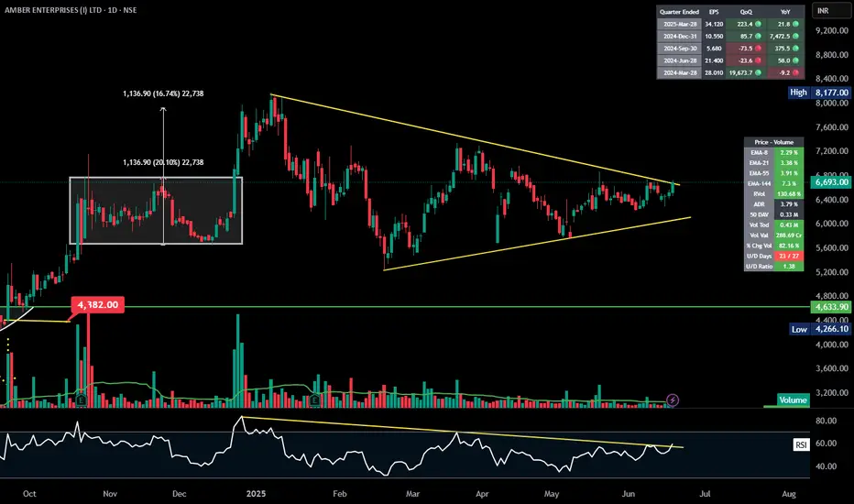Screen dimensions: 854x504
Task: Click the Apr label on the time axis
Action: click(x=482, y=494)
